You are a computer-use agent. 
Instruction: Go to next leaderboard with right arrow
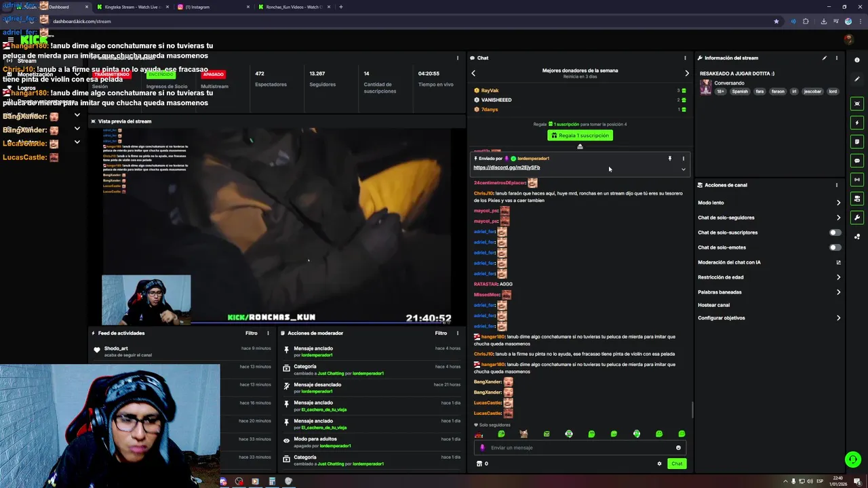(x=686, y=73)
